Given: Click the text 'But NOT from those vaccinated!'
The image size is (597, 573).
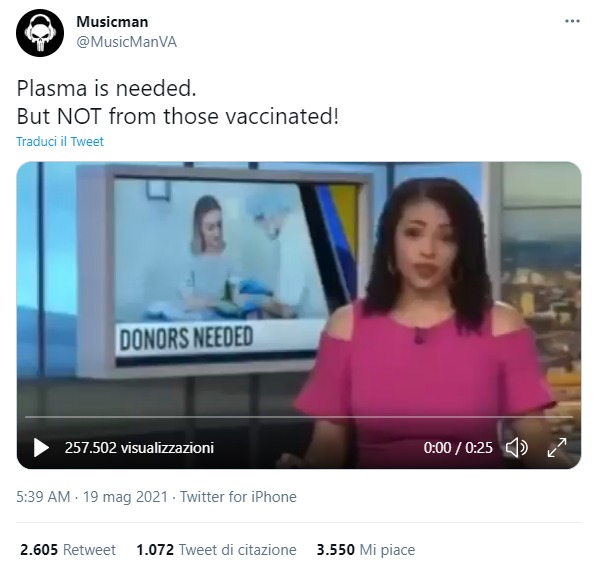Looking at the screenshot, I should click(x=177, y=116).
